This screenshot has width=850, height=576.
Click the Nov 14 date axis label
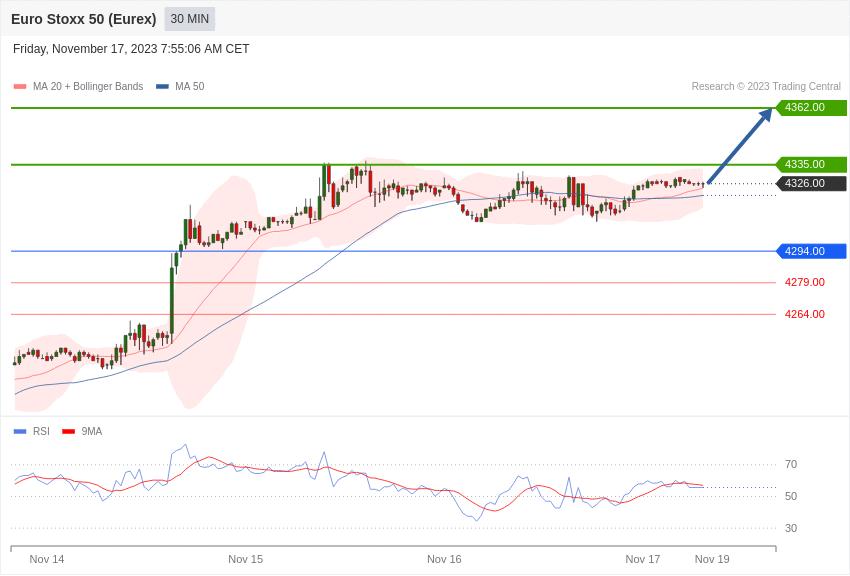47,559
